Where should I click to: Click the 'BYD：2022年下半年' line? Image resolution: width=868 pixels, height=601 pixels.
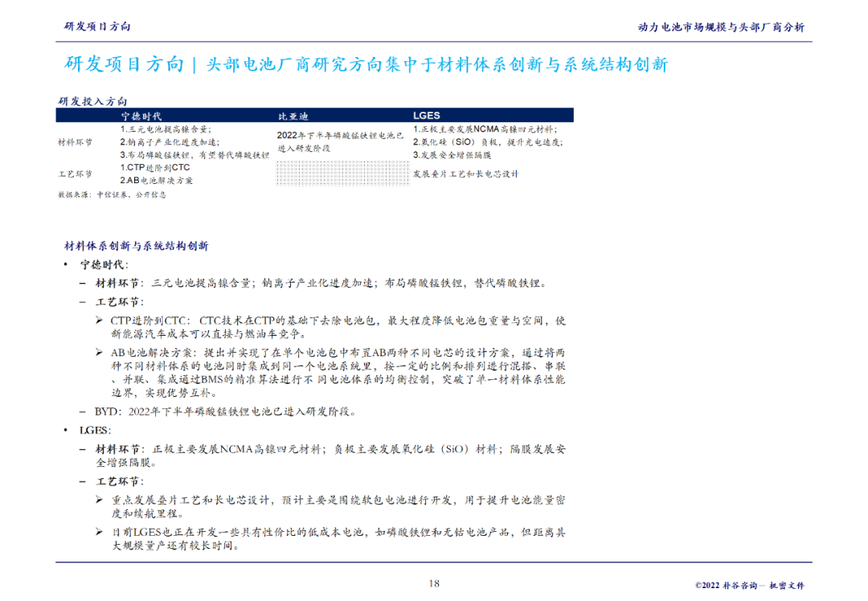[226, 411]
